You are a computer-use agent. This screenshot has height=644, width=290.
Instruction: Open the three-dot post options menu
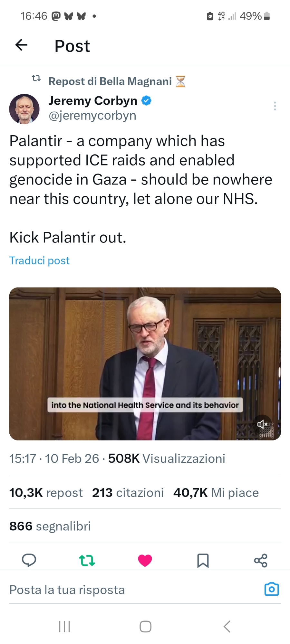click(x=275, y=106)
